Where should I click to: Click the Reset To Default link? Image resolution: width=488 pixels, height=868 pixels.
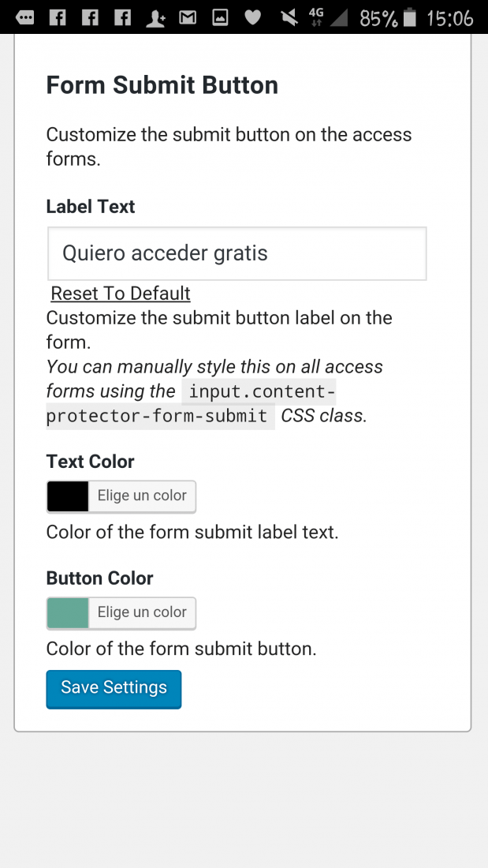121,294
